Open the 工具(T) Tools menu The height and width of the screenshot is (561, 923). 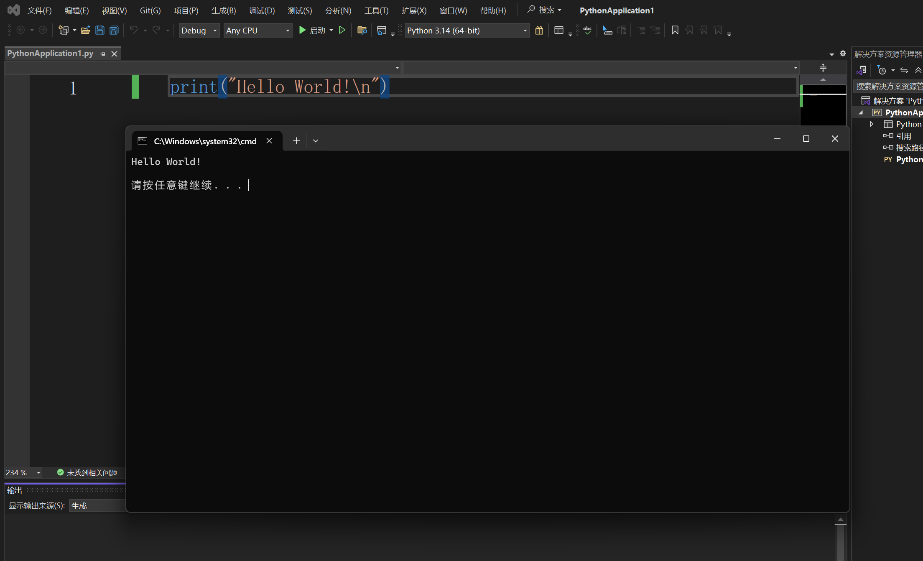point(376,11)
